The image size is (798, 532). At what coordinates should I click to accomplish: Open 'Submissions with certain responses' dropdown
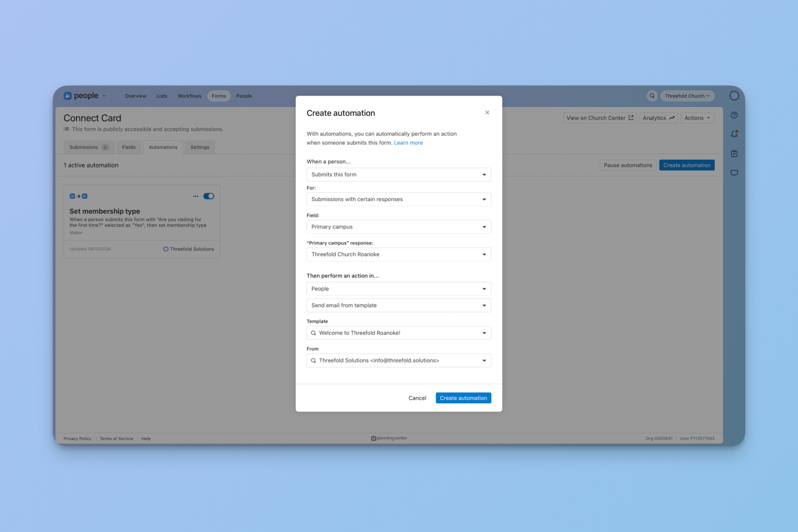coord(399,199)
